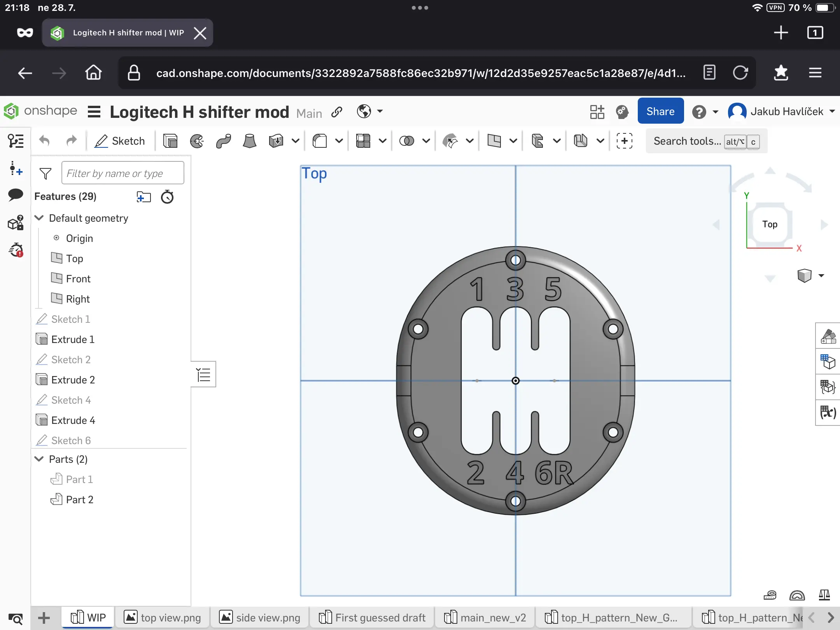Open the Onshape hamburger document menu
This screenshot has height=630, width=840.
(94, 112)
